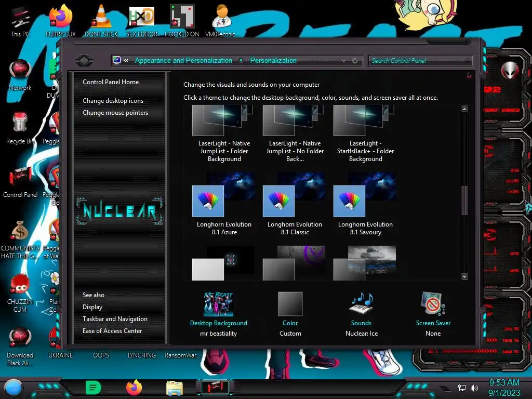Click the Start orb on the taskbar
The height and width of the screenshot is (399, 532).
(x=14, y=388)
